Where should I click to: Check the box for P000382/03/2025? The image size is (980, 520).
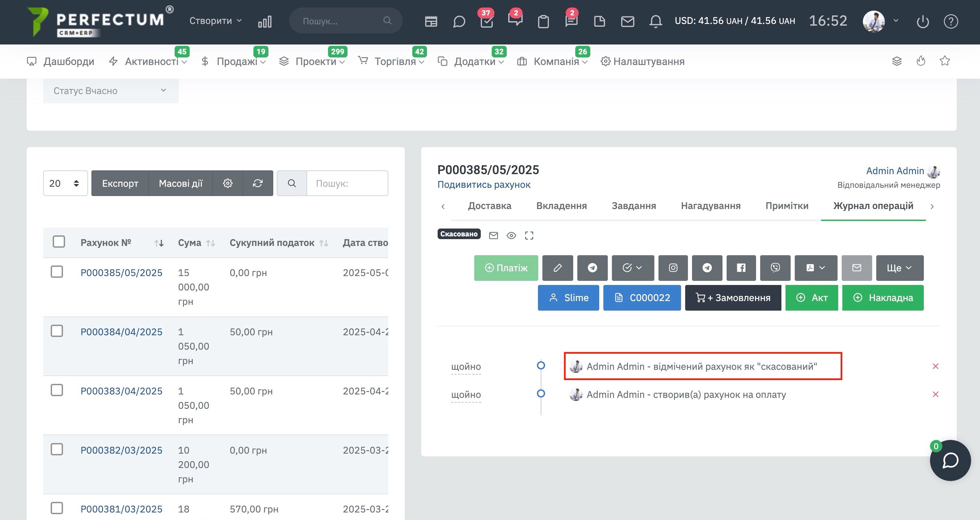click(57, 449)
